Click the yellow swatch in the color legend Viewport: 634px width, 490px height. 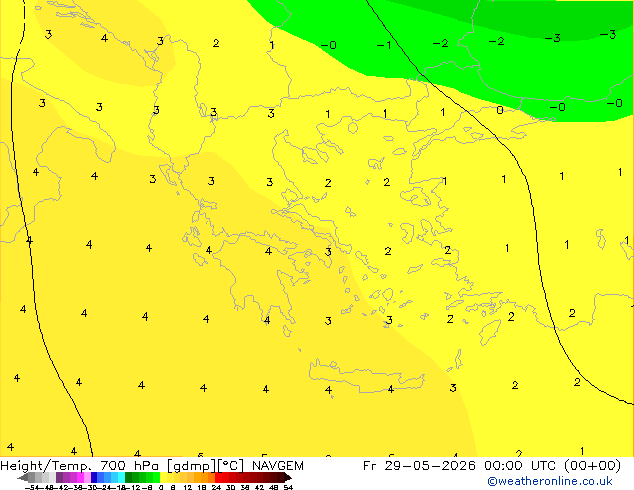[x=164, y=478]
